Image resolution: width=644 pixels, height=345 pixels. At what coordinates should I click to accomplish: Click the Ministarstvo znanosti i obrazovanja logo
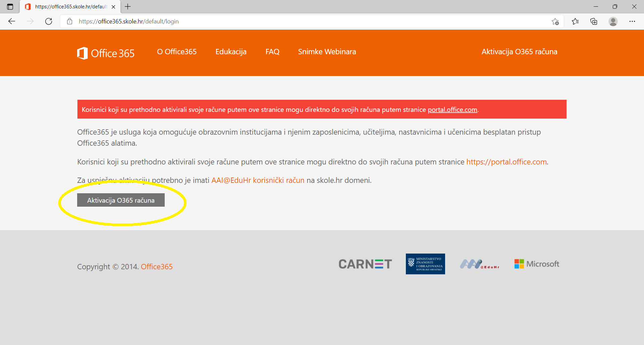[x=425, y=264]
